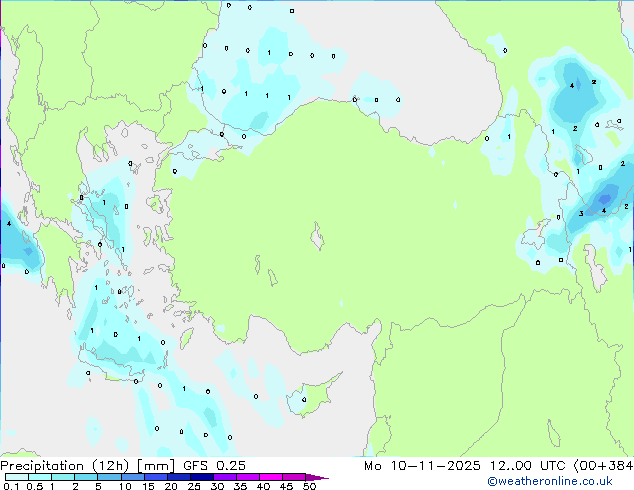The image size is (634, 490).
Task: Click the legend label "45"
Action: coord(286,486)
